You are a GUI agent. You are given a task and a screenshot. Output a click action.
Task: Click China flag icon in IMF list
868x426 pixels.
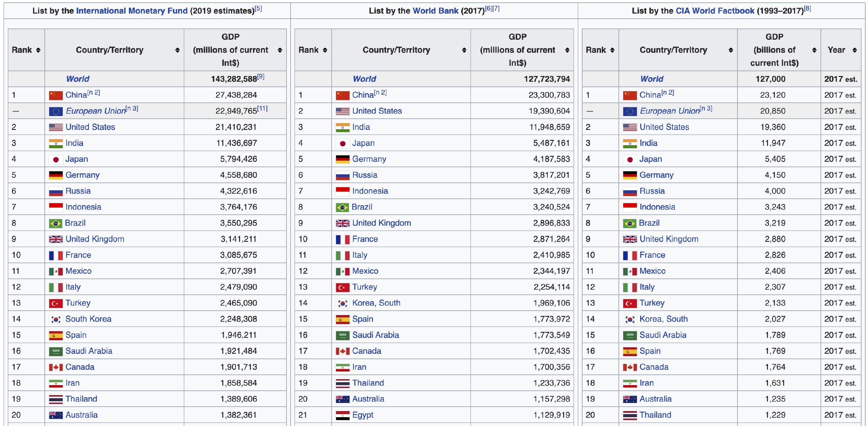pos(56,95)
